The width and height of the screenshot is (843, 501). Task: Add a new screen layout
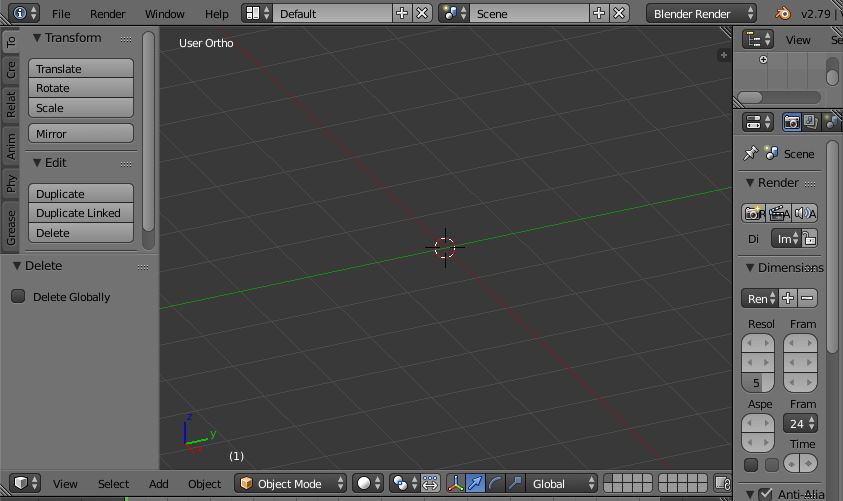(402, 13)
